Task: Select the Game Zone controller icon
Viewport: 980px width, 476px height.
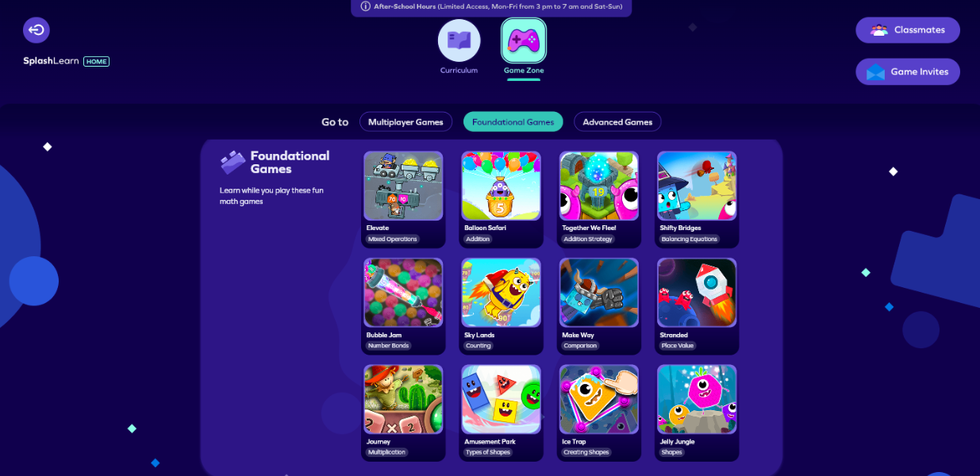Action: (x=524, y=40)
